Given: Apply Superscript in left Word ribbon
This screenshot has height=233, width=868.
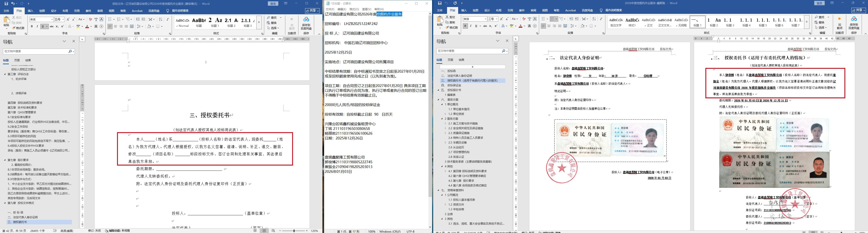Looking at the screenshot, I should 62,26.
